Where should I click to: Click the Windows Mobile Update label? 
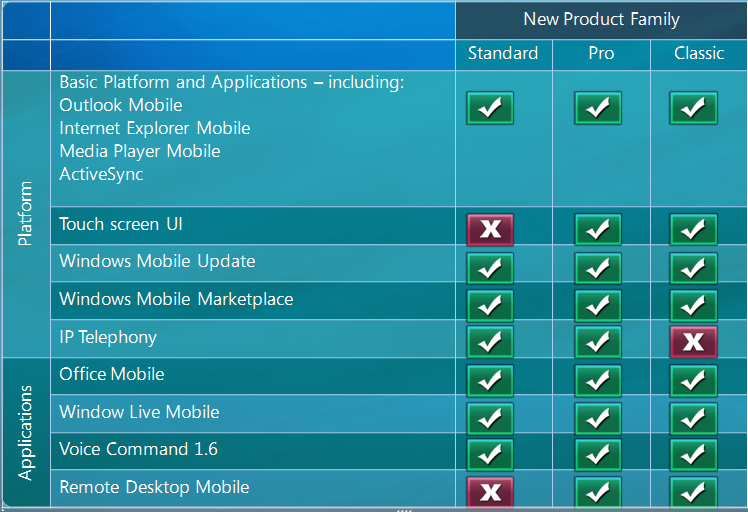click(157, 261)
